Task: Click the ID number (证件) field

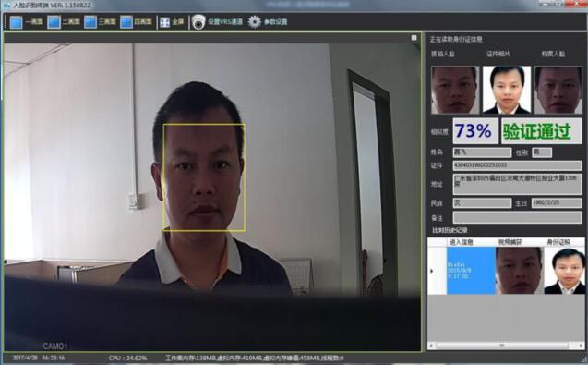Action: pos(517,165)
